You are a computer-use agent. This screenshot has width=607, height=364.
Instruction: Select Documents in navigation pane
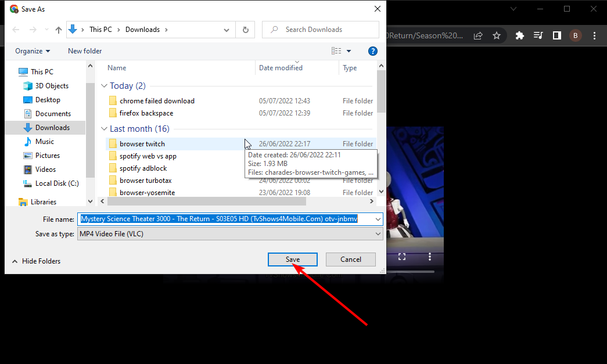(x=53, y=114)
